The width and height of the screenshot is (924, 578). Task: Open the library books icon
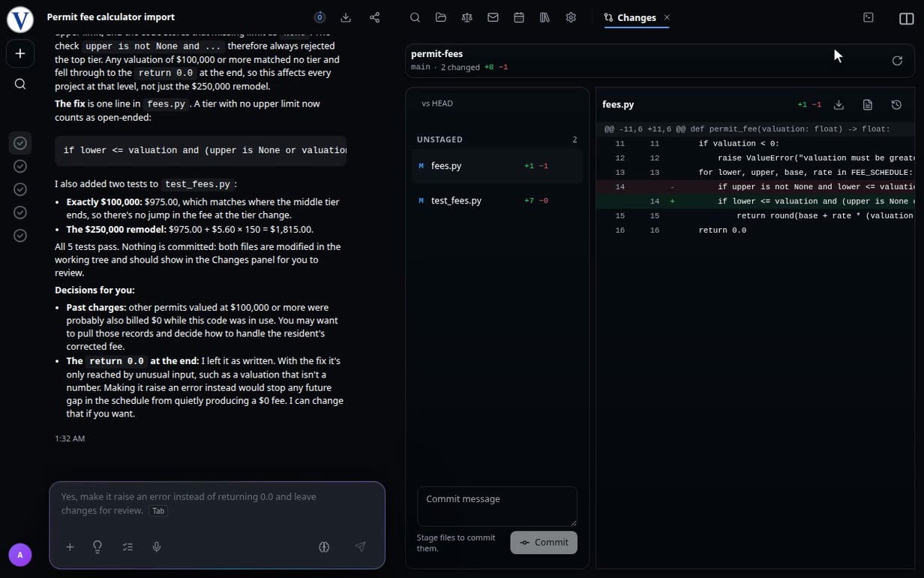pyautogui.click(x=544, y=17)
